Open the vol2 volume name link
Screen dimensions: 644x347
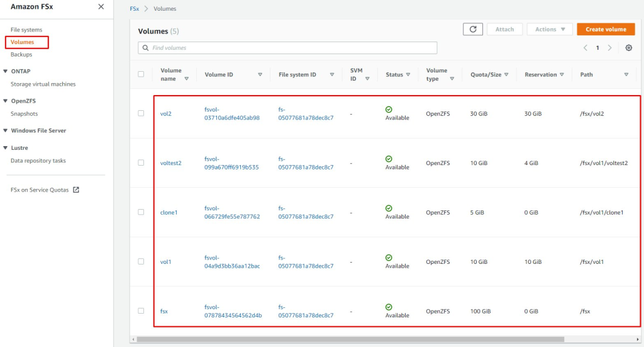click(x=165, y=113)
